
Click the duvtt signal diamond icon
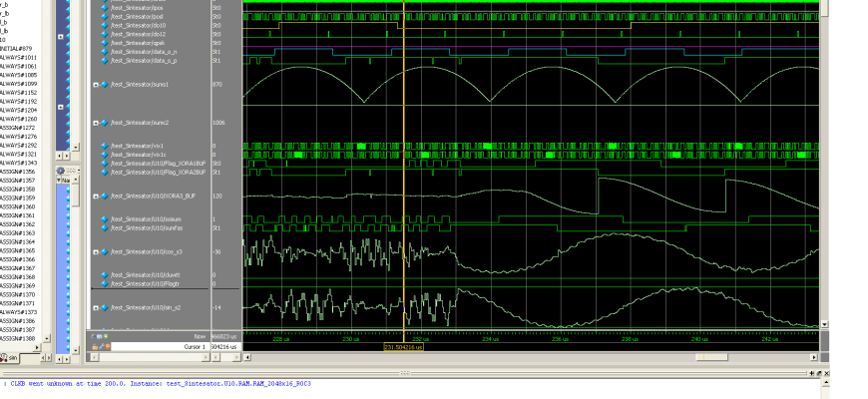tap(104, 274)
